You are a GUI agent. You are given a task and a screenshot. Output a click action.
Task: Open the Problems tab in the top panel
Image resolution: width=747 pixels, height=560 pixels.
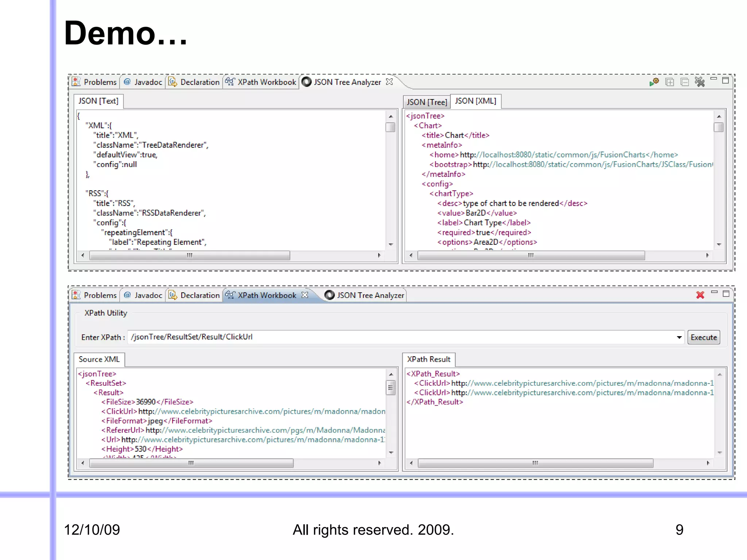coord(95,82)
